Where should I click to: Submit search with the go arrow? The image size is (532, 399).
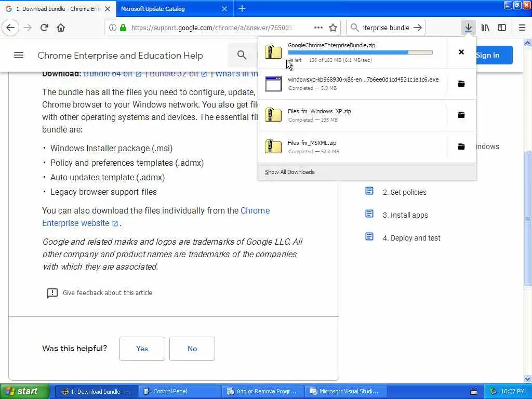(418, 28)
